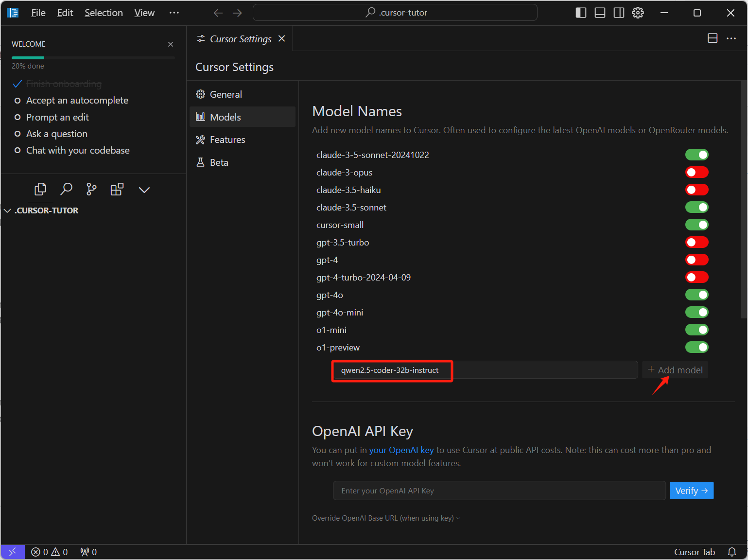Open settings gear in title bar
This screenshot has height=560, width=748.
638,13
